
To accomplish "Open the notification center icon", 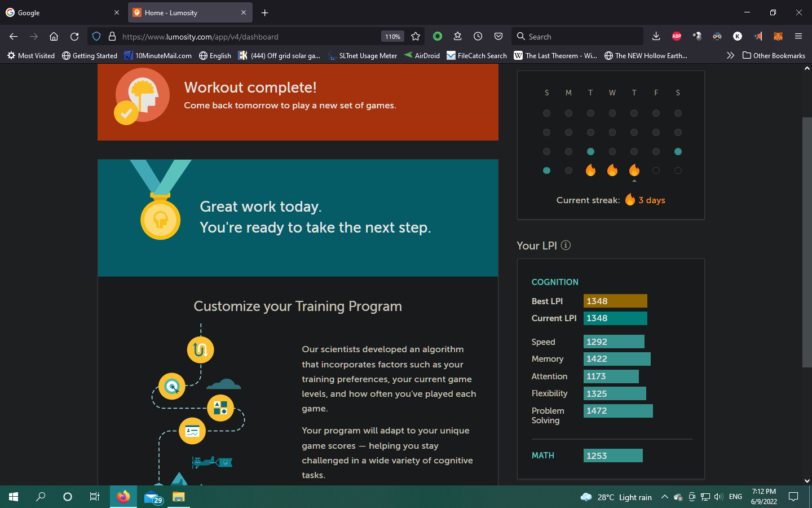I will click(793, 497).
